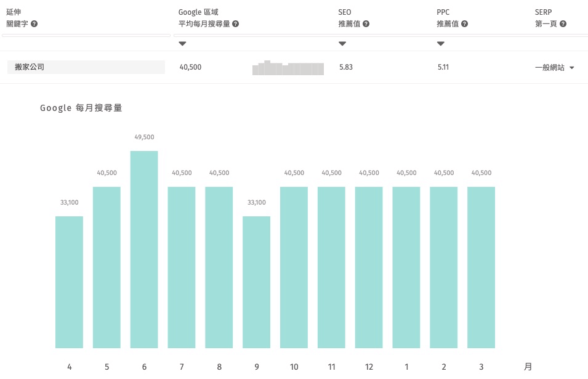Open the 一般網站 SERP dropdown

(552, 67)
